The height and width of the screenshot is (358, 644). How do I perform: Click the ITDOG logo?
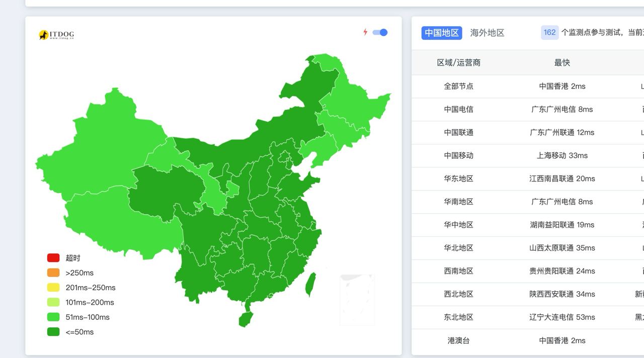pyautogui.click(x=56, y=35)
